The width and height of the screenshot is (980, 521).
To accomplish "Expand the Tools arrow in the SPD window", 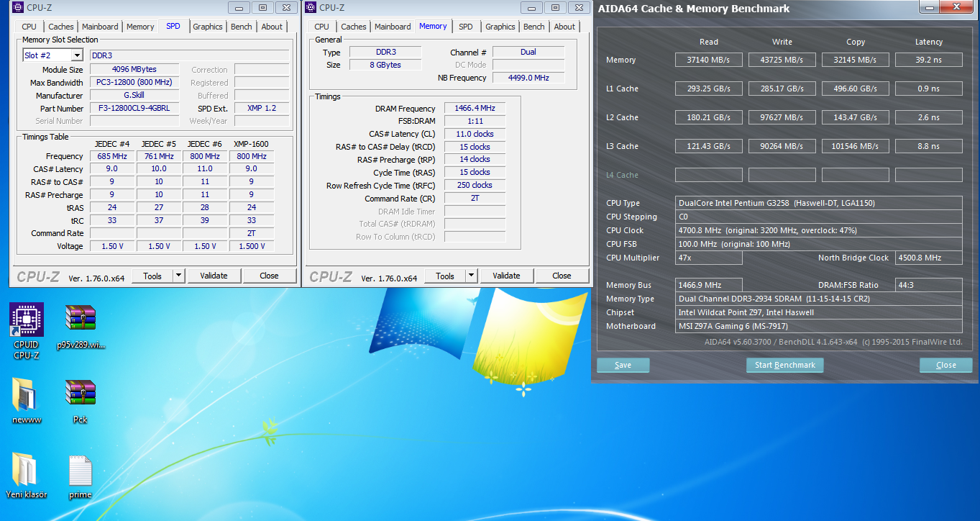I will (179, 276).
